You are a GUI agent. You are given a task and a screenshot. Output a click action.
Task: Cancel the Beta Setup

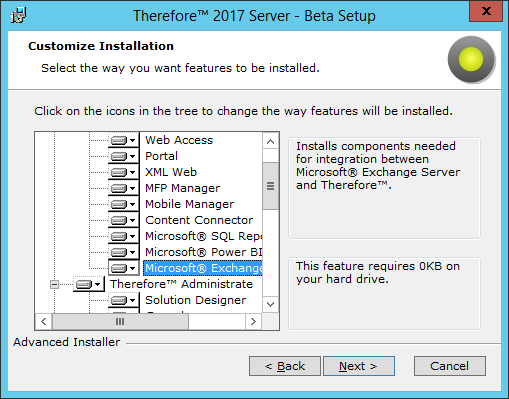[x=450, y=366]
